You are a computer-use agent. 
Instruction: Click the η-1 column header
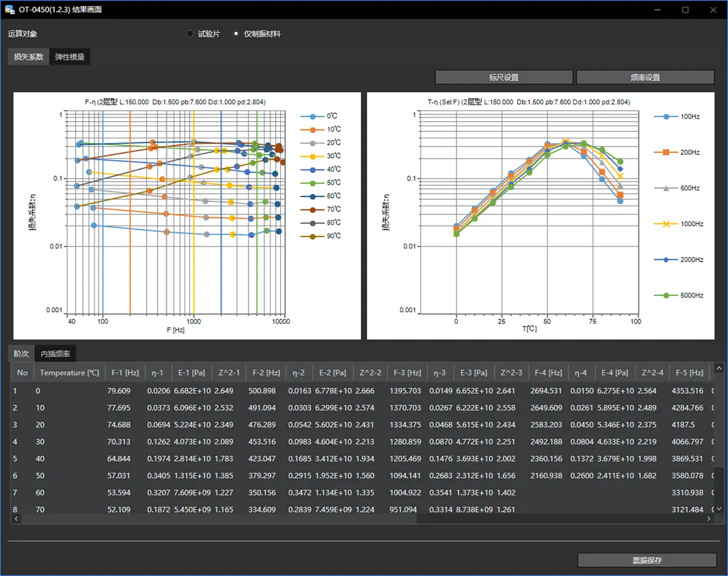pyautogui.click(x=158, y=372)
